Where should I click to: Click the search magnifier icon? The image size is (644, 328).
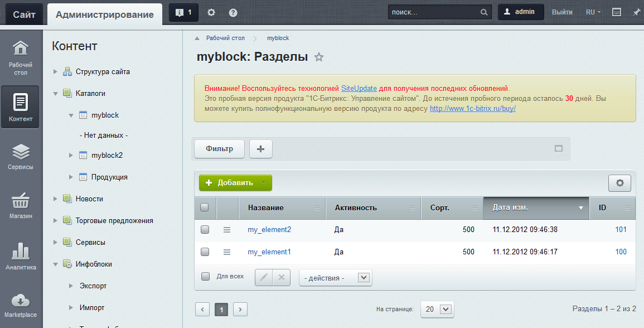(484, 12)
